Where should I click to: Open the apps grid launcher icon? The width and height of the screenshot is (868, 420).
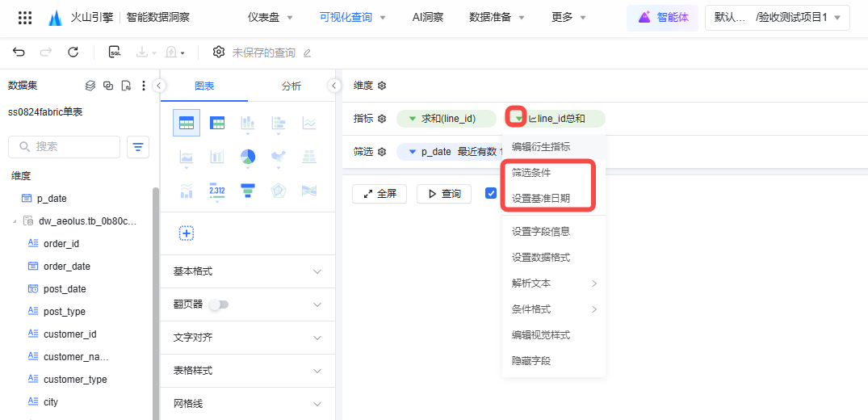[x=25, y=17]
